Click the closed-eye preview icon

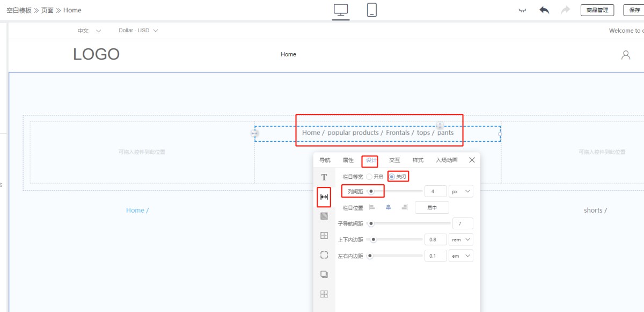pyautogui.click(x=522, y=10)
